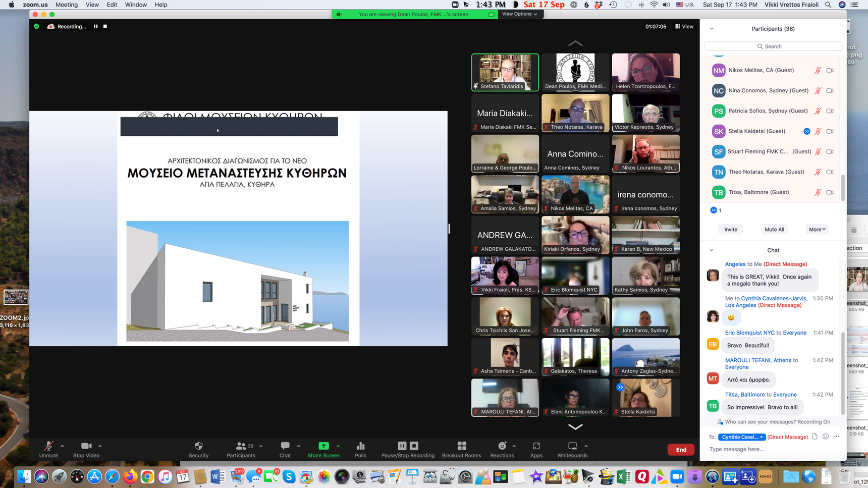The image size is (868, 488).
Task: Click the Apps icon in toolbar
Action: pyautogui.click(x=536, y=446)
